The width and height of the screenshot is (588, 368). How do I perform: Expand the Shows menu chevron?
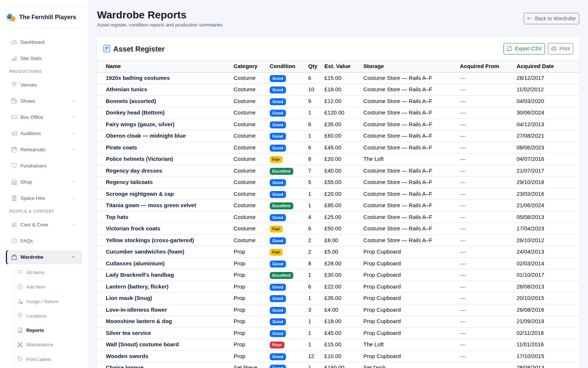[x=73, y=101]
